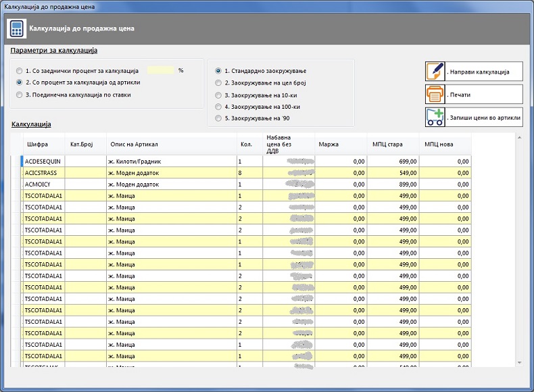Image resolution: width=534 pixels, height=392 pixels.
Task: Click the cart icon with green plus
Action: [x=435, y=117]
